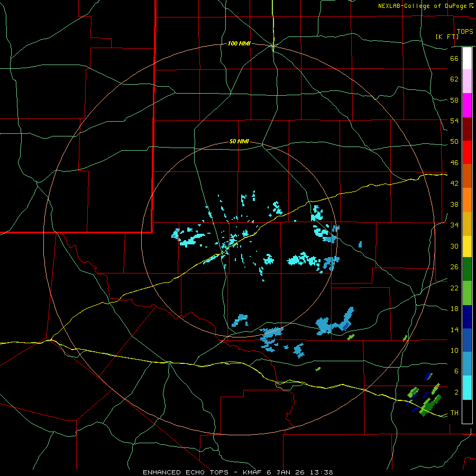Click the "50" legend value
The height and width of the screenshot is (476, 476).
[454, 142]
